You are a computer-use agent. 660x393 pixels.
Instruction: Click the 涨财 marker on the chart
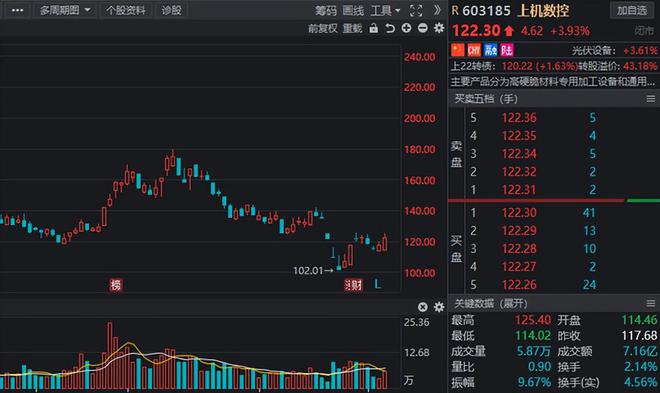coord(353,285)
